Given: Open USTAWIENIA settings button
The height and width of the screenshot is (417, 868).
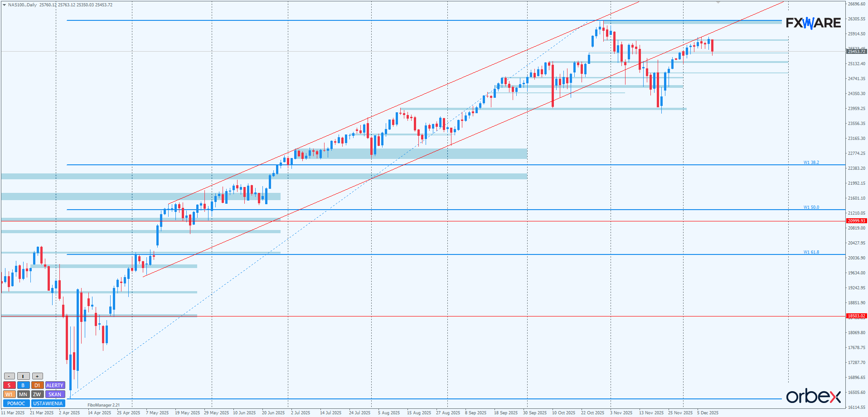Looking at the screenshot, I should pyautogui.click(x=48, y=403).
